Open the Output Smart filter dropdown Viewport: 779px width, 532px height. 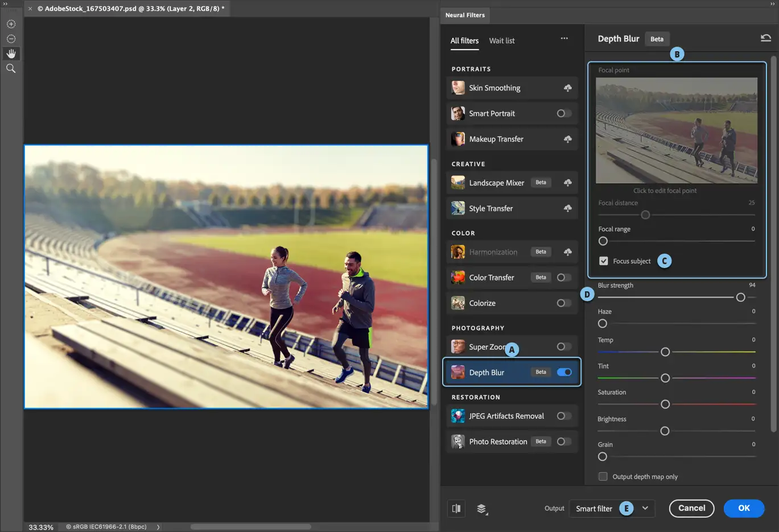coord(612,509)
